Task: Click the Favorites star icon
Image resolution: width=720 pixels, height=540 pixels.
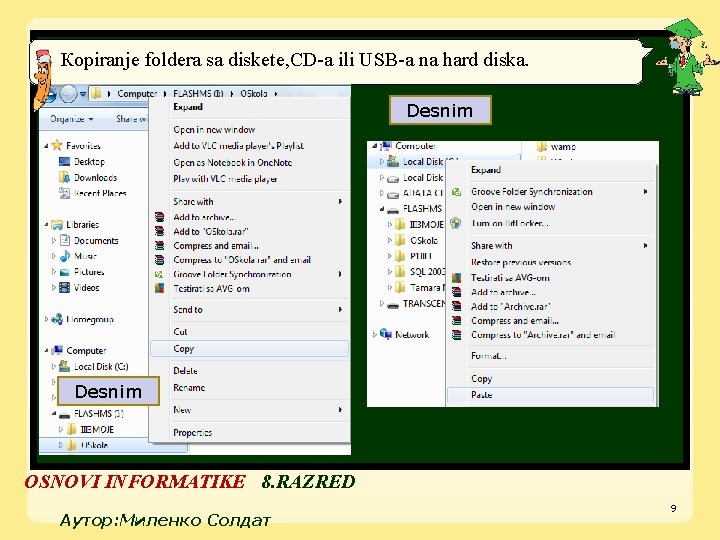Action: click(57, 146)
